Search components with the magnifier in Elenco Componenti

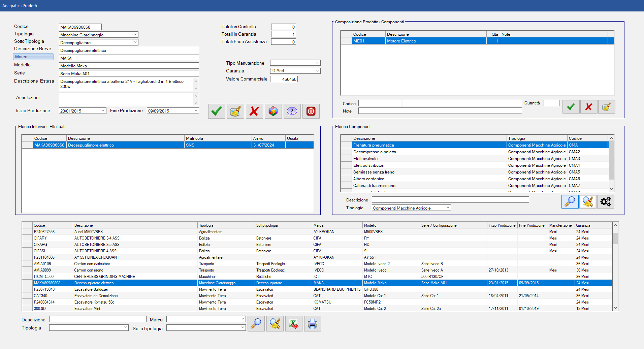tap(570, 202)
